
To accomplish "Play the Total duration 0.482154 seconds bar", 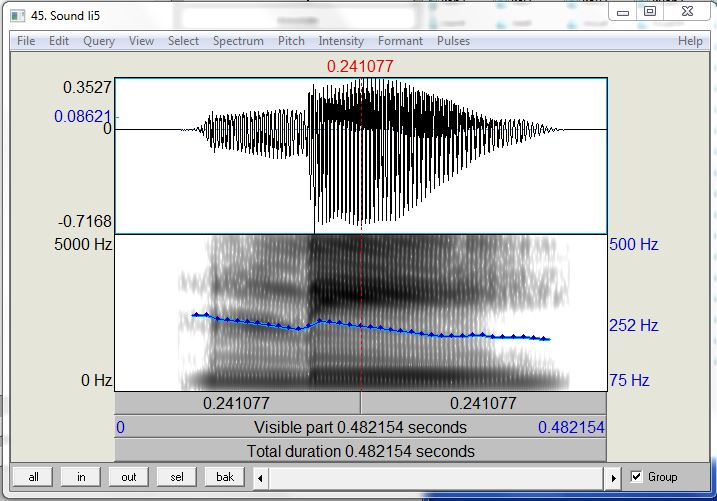I will tap(360, 451).
